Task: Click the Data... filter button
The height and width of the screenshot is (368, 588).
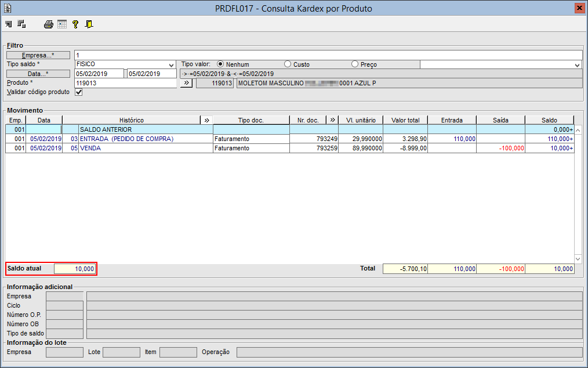Action: 38,74
